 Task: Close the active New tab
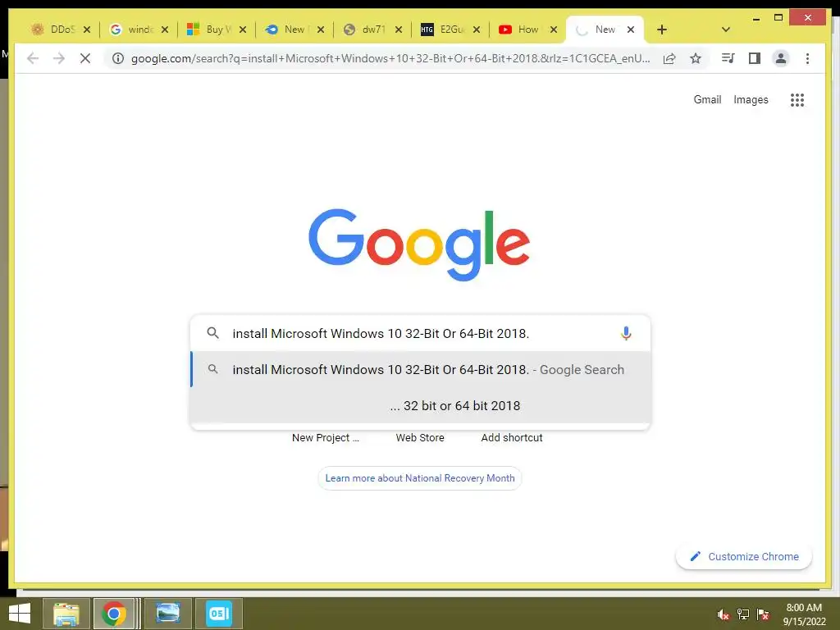631,30
